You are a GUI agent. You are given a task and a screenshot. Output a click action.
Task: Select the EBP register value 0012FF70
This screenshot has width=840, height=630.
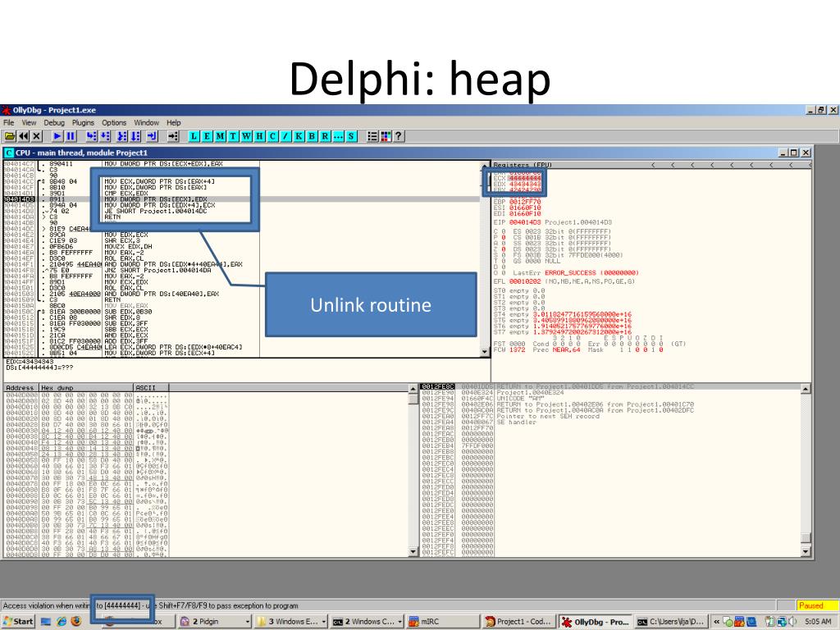click(524, 202)
